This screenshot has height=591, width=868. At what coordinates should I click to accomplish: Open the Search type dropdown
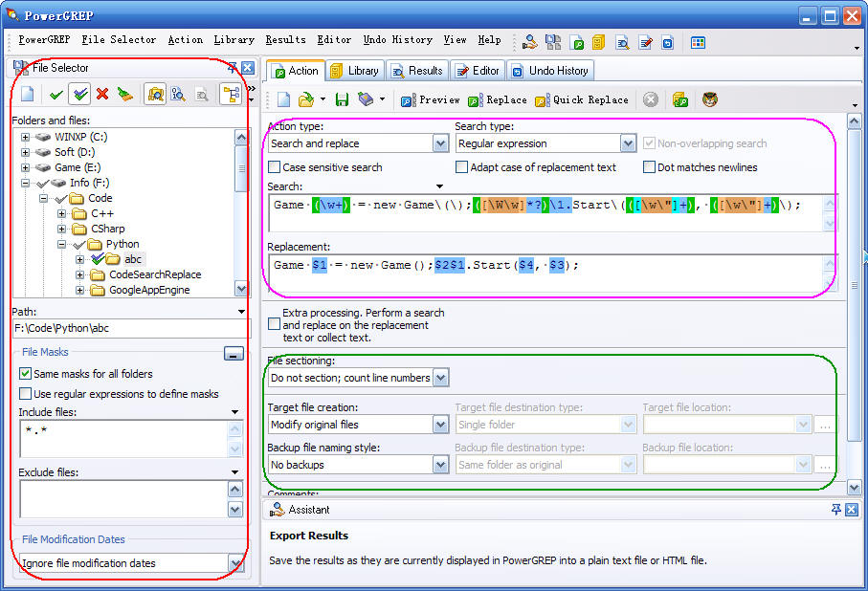[x=628, y=143]
